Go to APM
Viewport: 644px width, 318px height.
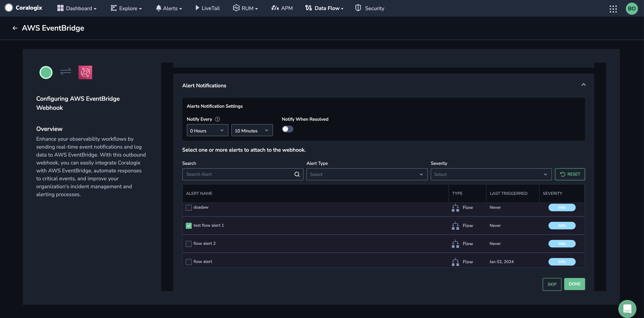click(282, 8)
